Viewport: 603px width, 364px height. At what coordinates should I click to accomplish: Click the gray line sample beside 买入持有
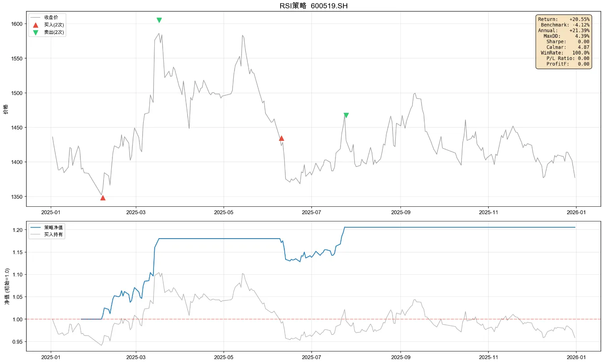36,234
